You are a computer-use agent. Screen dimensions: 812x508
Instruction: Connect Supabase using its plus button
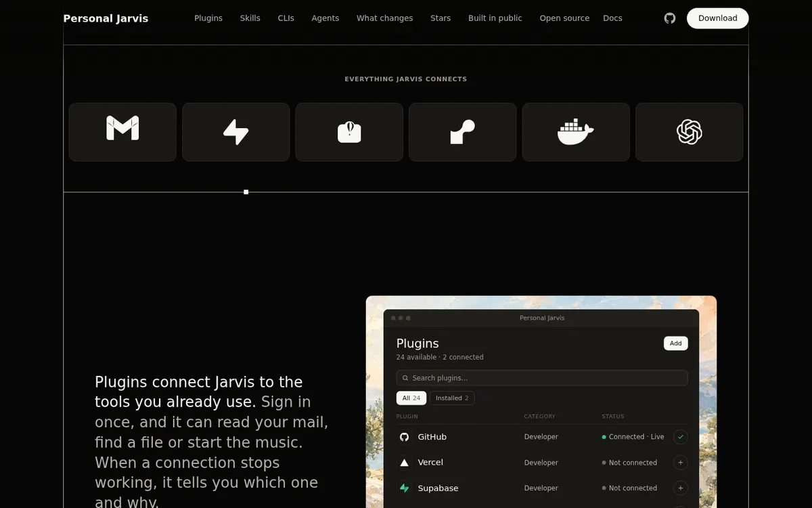(681, 488)
